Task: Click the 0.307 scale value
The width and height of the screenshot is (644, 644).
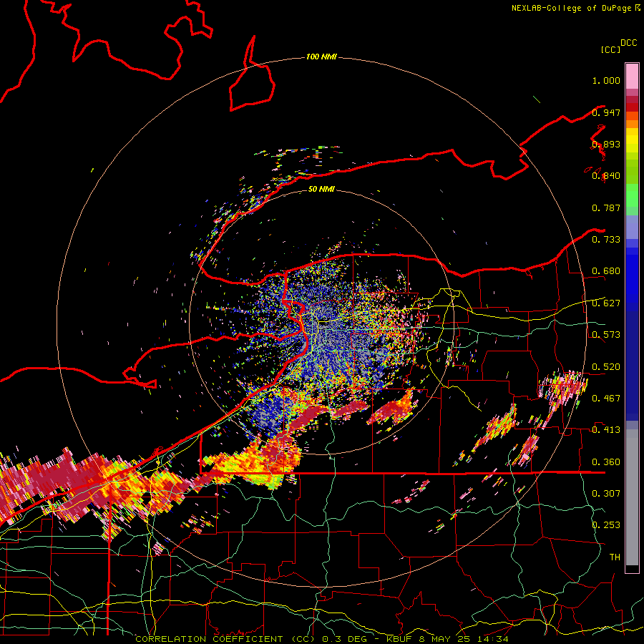Action: point(606,493)
